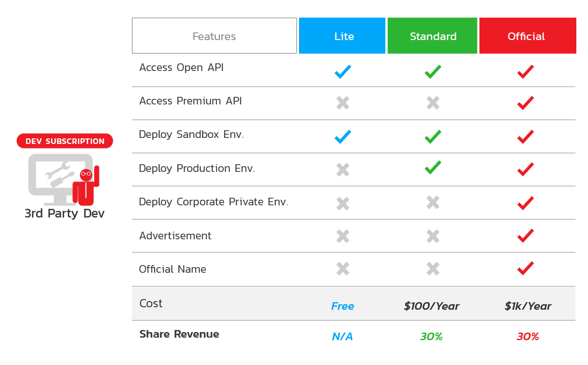
Task: Click the blue checkmark for Deploy Sandbox Env. under Lite
Action: 343,136
